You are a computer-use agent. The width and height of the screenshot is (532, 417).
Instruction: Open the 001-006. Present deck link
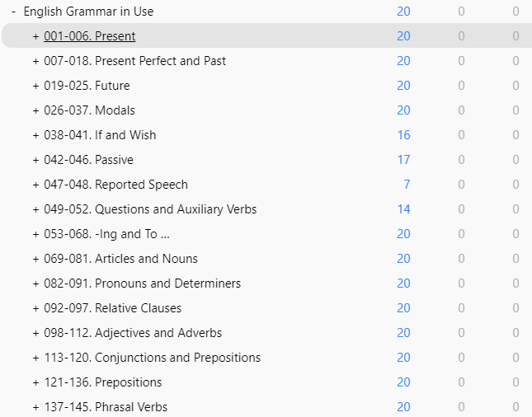coord(90,36)
